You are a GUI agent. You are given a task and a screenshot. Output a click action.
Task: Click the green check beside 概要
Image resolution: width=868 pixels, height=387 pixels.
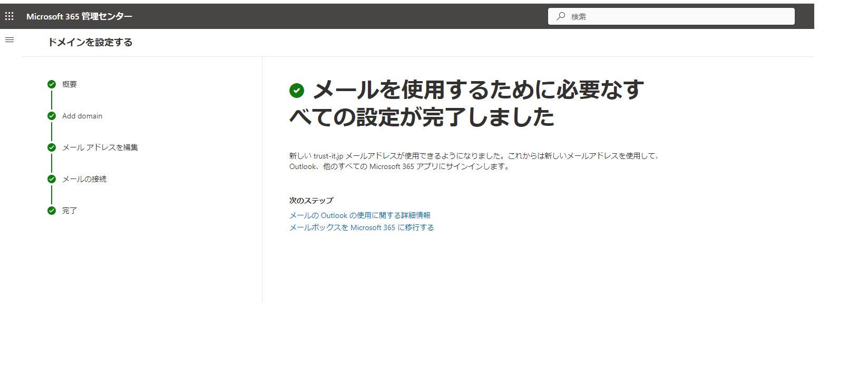52,84
